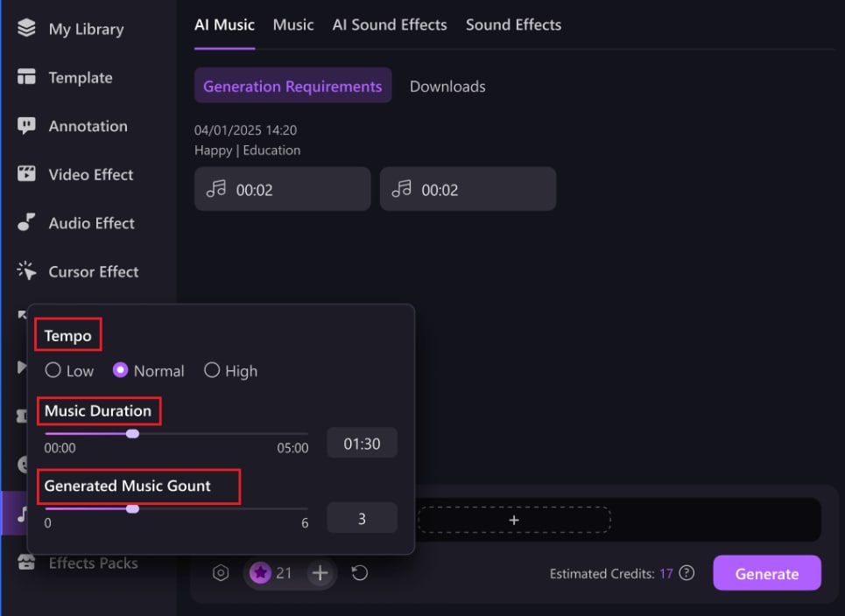Click the credits balance number 21

[284, 573]
